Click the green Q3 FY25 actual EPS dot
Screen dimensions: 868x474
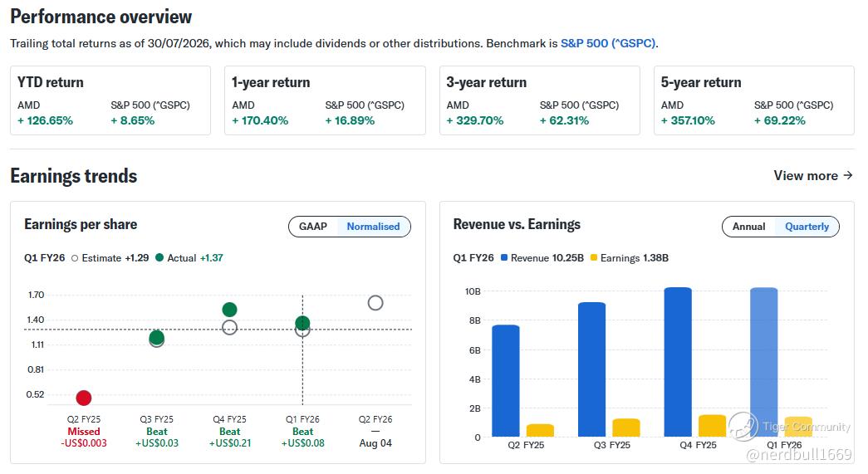[x=157, y=337]
